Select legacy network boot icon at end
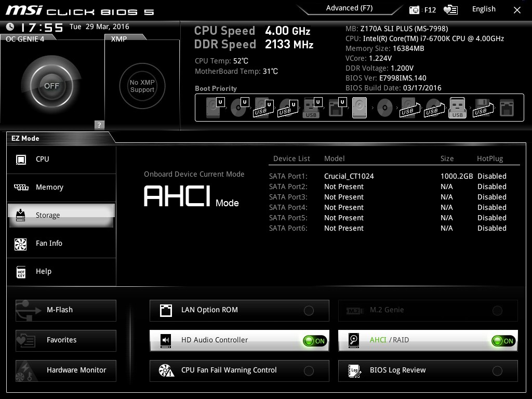 click(507, 108)
